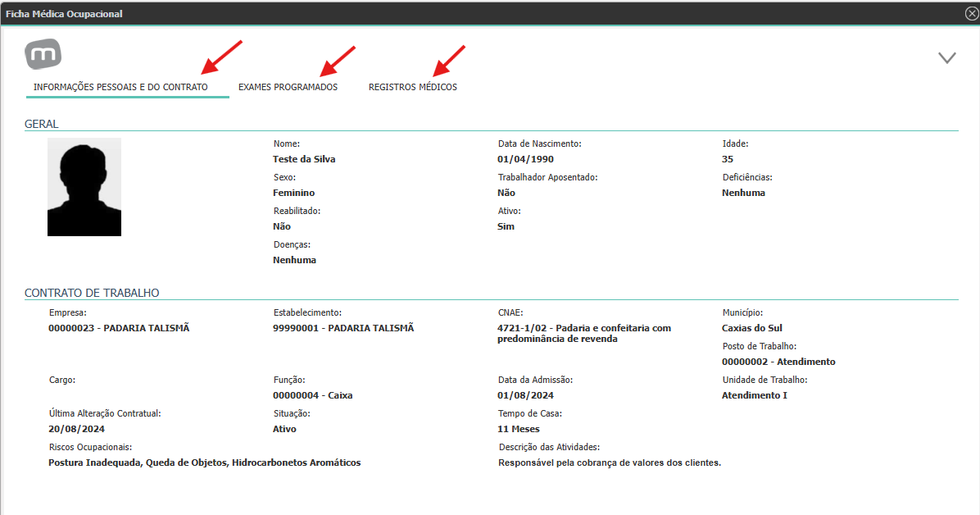Image resolution: width=980 pixels, height=515 pixels.
Task: Open the Informações Pessoais e do Contrato tab
Action: (120, 87)
